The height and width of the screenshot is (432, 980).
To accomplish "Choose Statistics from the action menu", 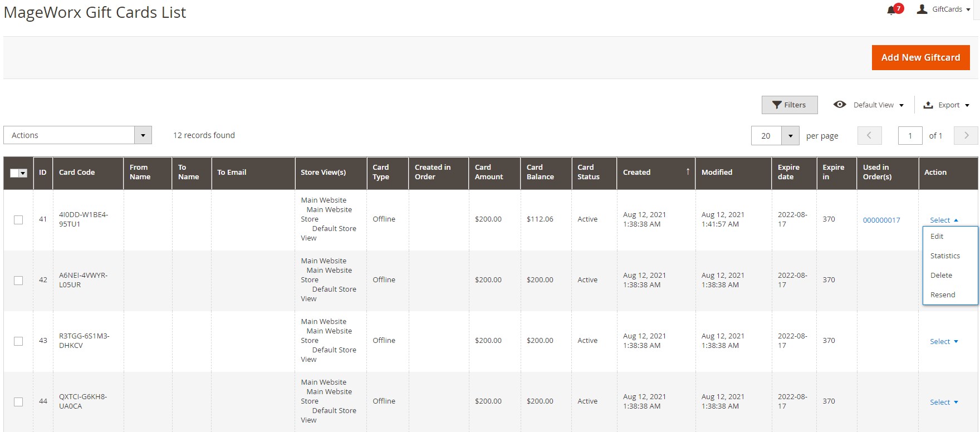I will (945, 256).
